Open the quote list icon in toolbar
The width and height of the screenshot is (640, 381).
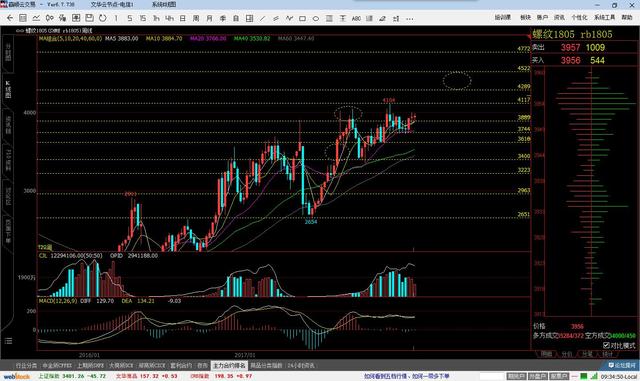[x=23, y=18]
